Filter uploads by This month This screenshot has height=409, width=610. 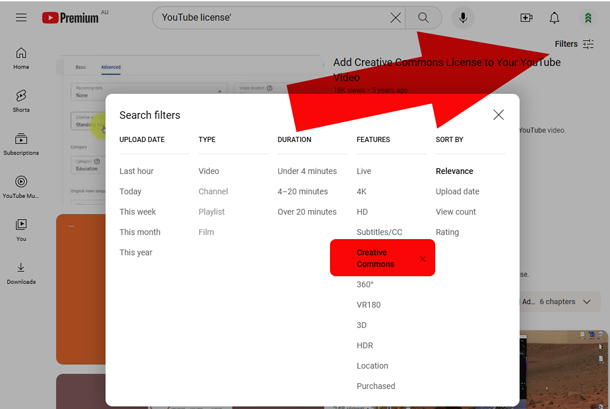140,232
